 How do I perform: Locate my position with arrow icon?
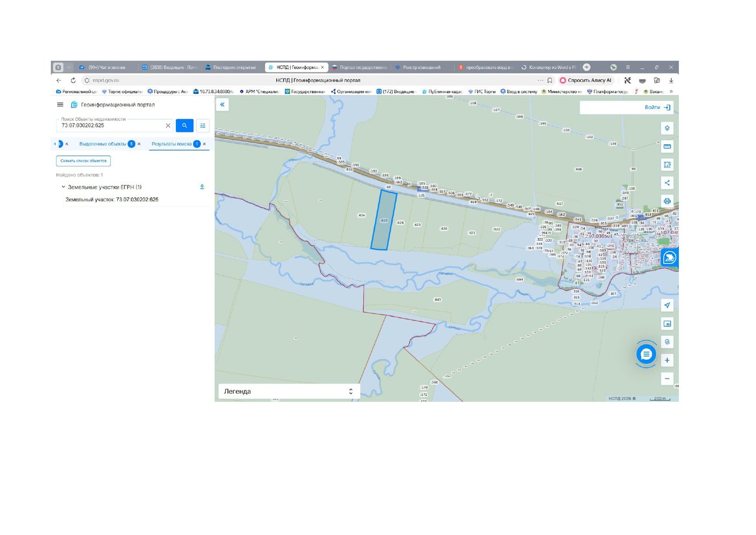[x=667, y=306]
